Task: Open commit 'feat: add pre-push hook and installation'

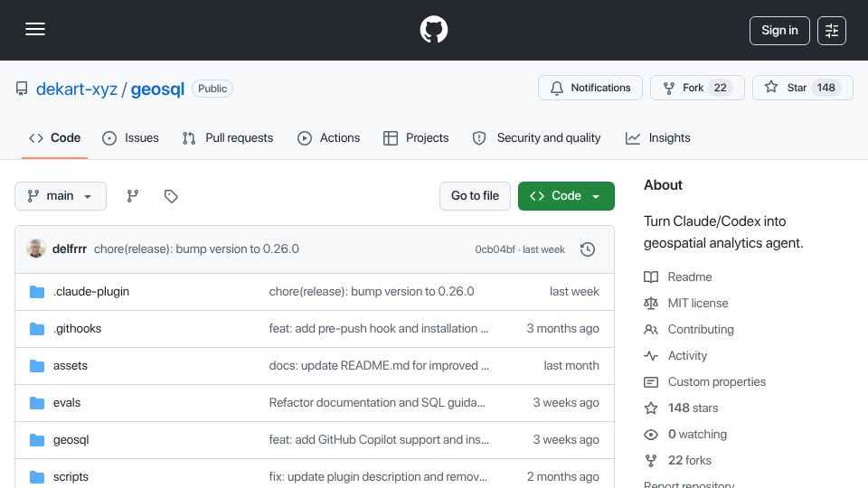Action: (379, 329)
